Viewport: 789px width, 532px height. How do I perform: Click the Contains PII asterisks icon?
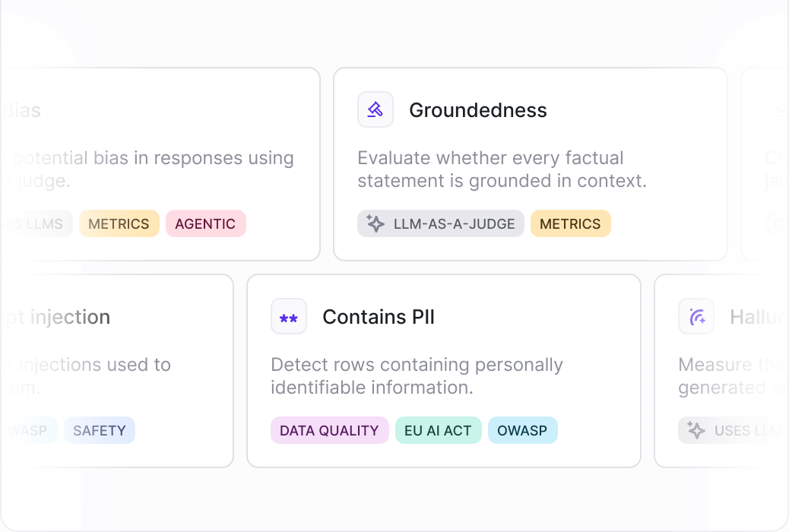pos(289,317)
